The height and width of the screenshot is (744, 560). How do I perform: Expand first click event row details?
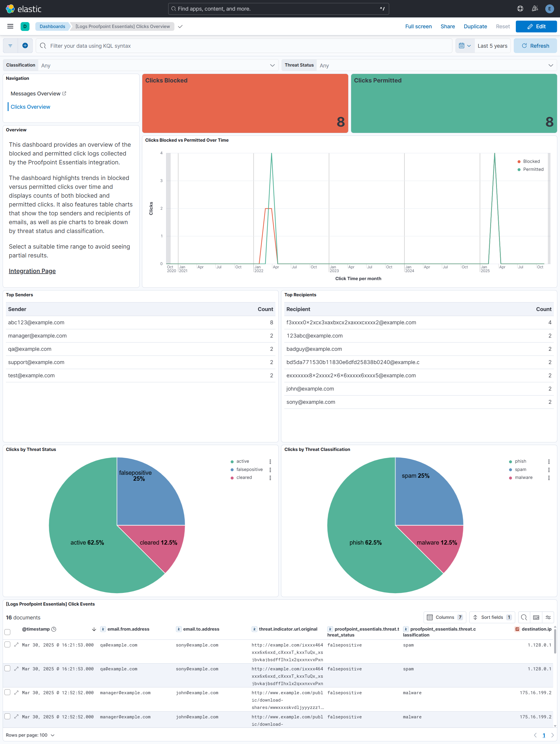(x=16, y=645)
